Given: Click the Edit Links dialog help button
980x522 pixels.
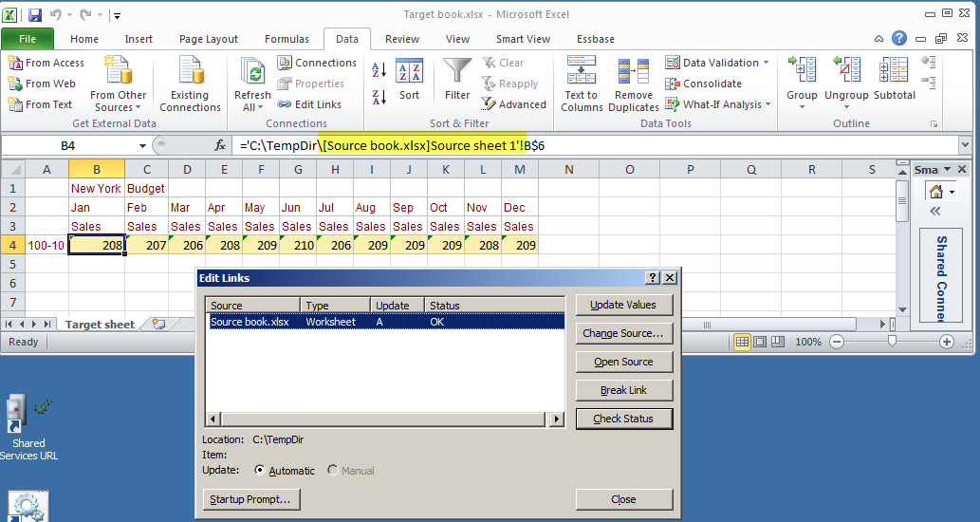Looking at the screenshot, I should (x=653, y=278).
